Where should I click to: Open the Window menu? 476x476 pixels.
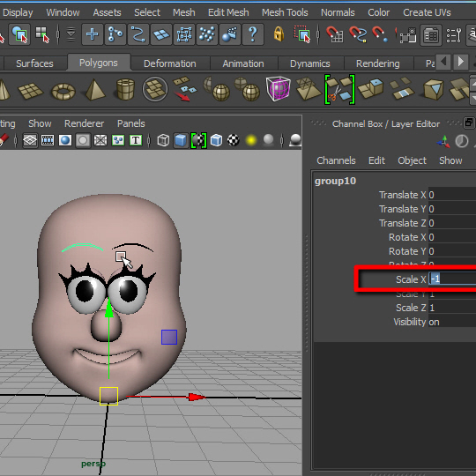(63, 12)
